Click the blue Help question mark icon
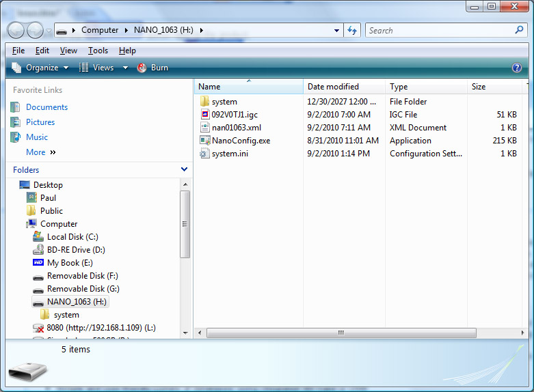The height and width of the screenshot is (392, 534). pos(517,68)
